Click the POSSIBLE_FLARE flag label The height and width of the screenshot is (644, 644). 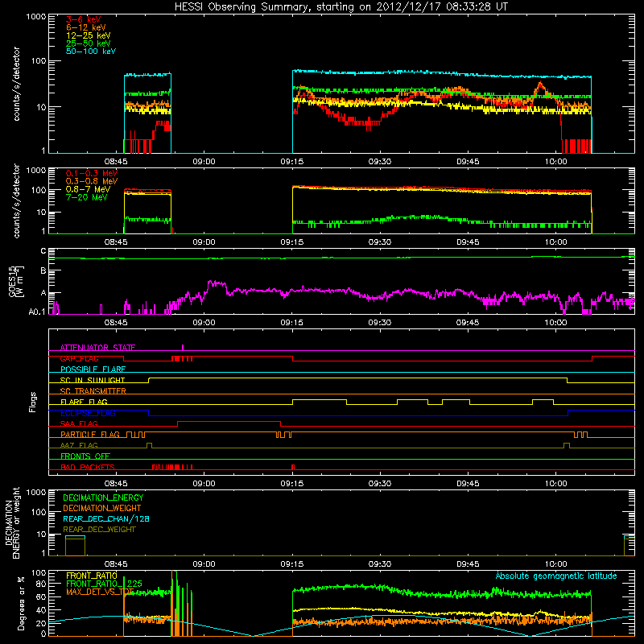pos(93,369)
